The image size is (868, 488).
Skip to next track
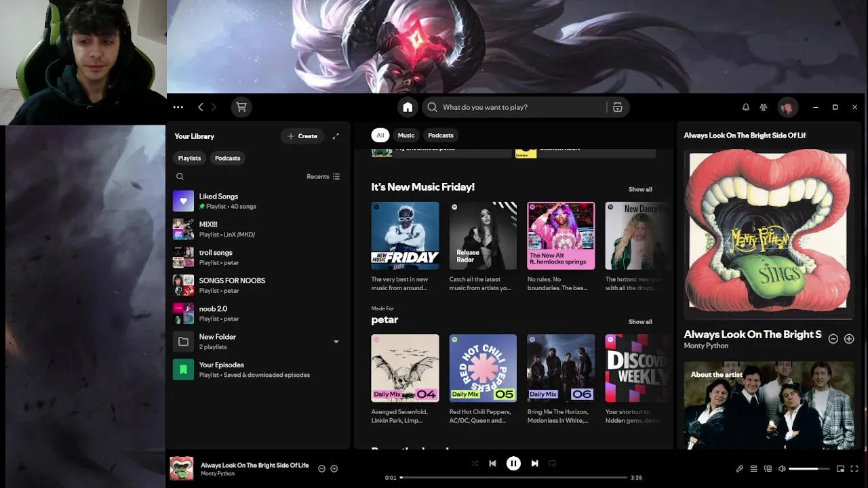coord(534,464)
